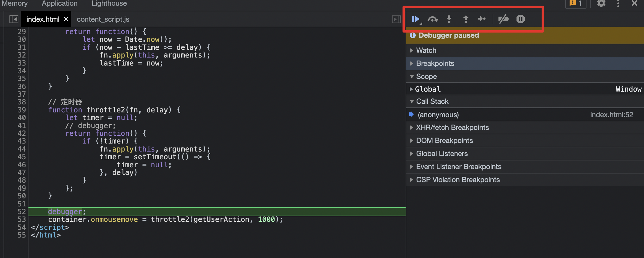Open the issues counter badge
The width and height of the screenshot is (644, 258).
coord(576,4)
